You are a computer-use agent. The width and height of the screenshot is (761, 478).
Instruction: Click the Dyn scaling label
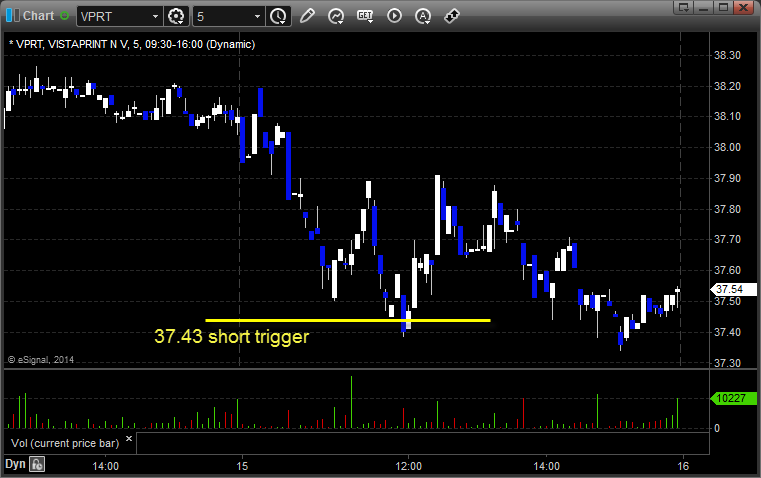pyautogui.click(x=15, y=464)
